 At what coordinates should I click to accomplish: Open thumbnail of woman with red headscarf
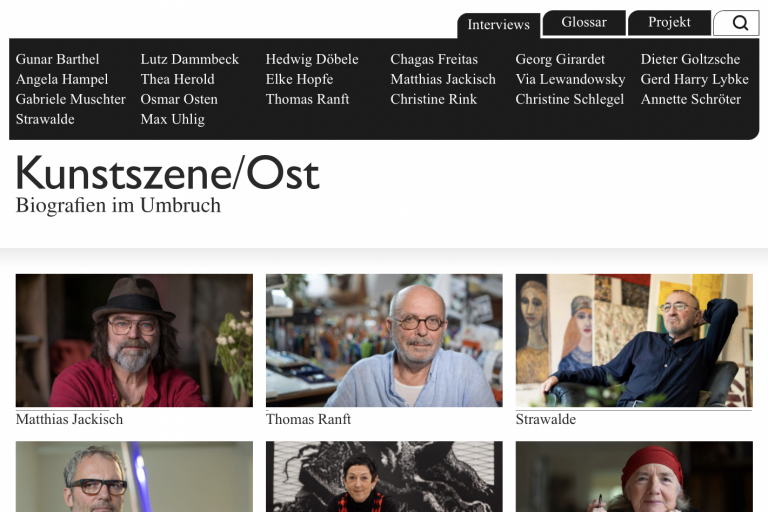634,477
